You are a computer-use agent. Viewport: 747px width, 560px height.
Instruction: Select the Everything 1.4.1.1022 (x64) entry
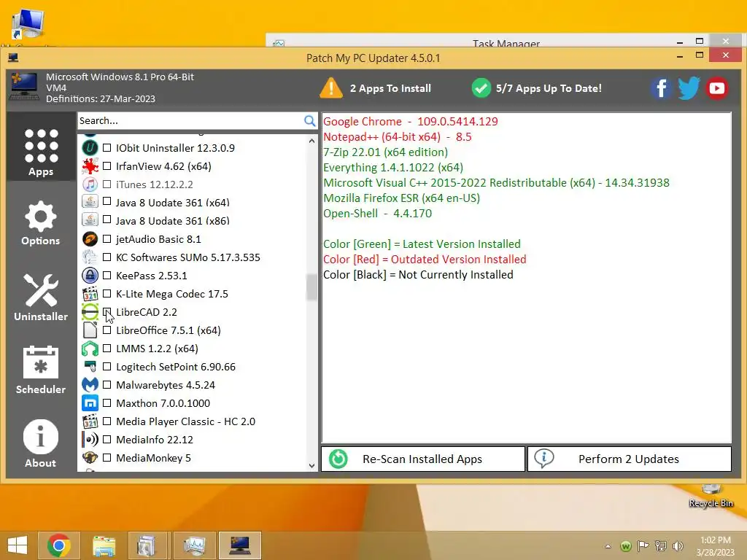393,168
